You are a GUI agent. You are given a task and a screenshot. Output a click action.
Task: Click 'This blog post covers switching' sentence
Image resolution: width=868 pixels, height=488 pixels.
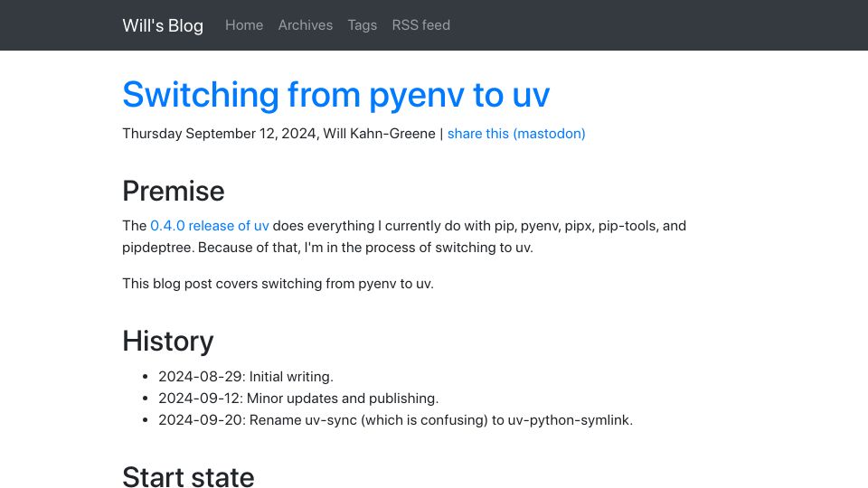[278, 284]
